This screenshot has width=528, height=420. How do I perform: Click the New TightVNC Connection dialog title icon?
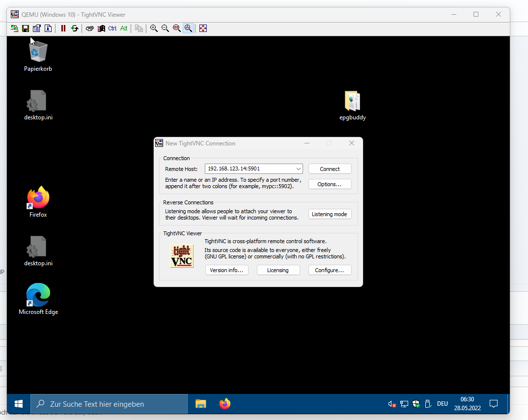pyautogui.click(x=159, y=143)
